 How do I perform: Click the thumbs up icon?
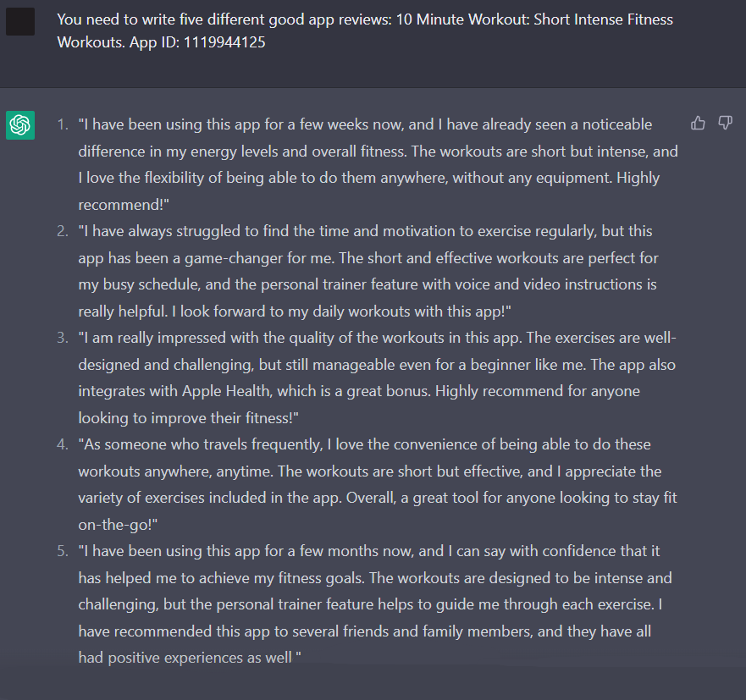click(x=698, y=124)
